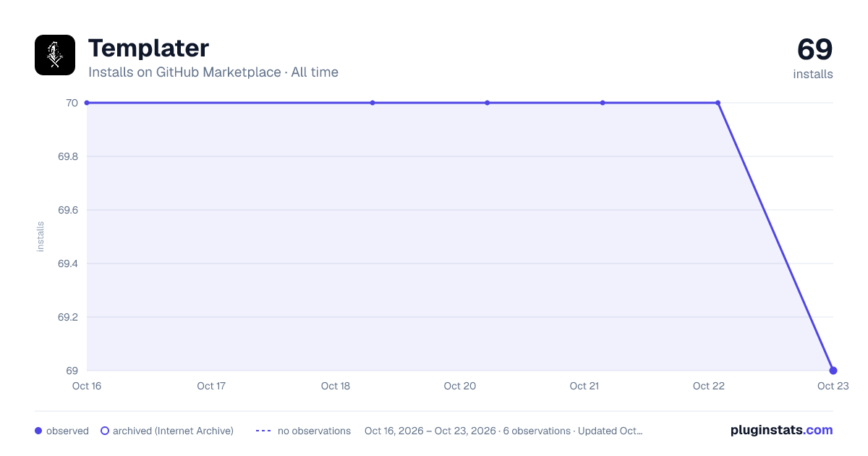Click the "69.8" y-axis label
This screenshot has height=456, width=868.
[x=68, y=156]
